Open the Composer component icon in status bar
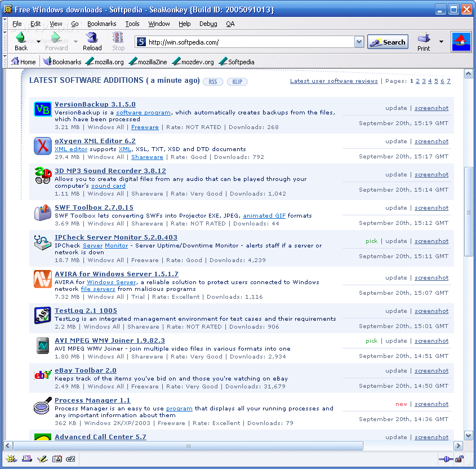The width and height of the screenshot is (476, 469). pyautogui.click(x=42, y=459)
